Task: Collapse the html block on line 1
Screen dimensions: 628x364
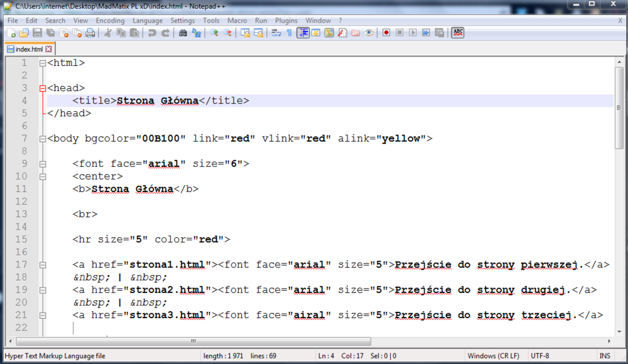Action: click(43, 63)
